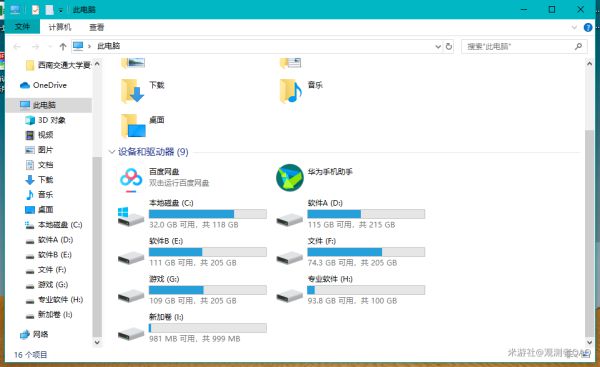The width and height of the screenshot is (600, 367).
Task: Click new folder icon in quick access toolbar
Action: [49, 10]
